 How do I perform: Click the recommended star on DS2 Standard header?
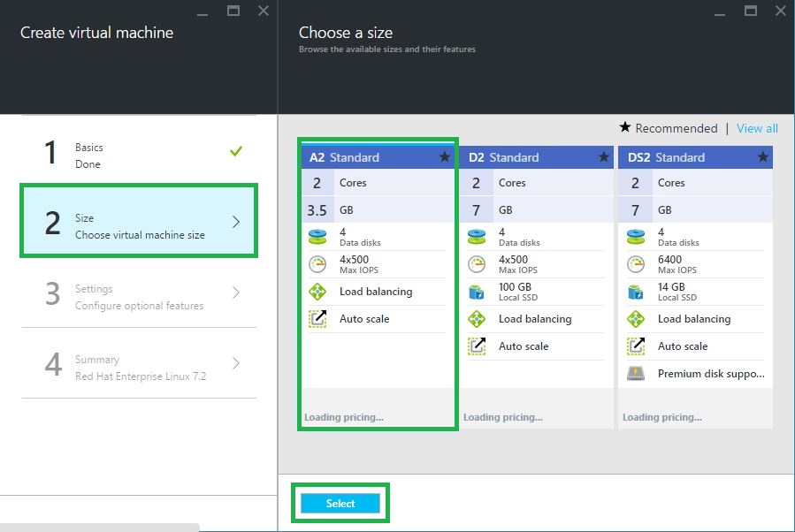coord(762,157)
